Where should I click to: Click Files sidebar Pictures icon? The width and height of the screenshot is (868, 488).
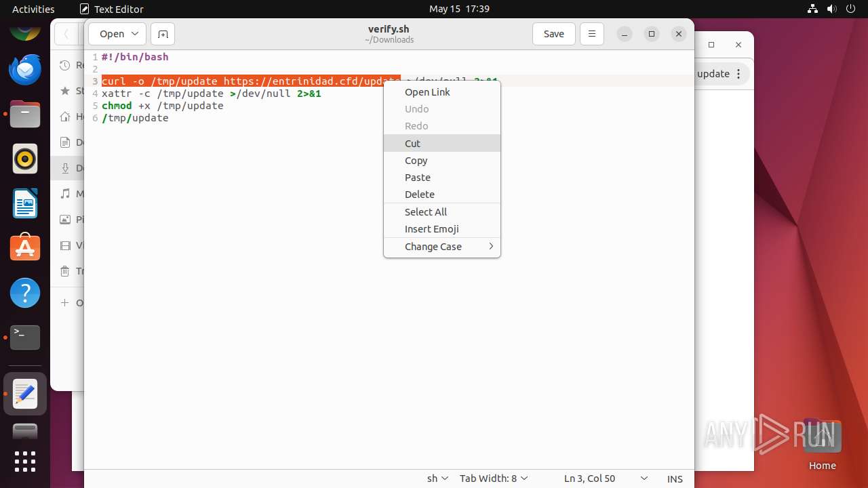click(65, 219)
